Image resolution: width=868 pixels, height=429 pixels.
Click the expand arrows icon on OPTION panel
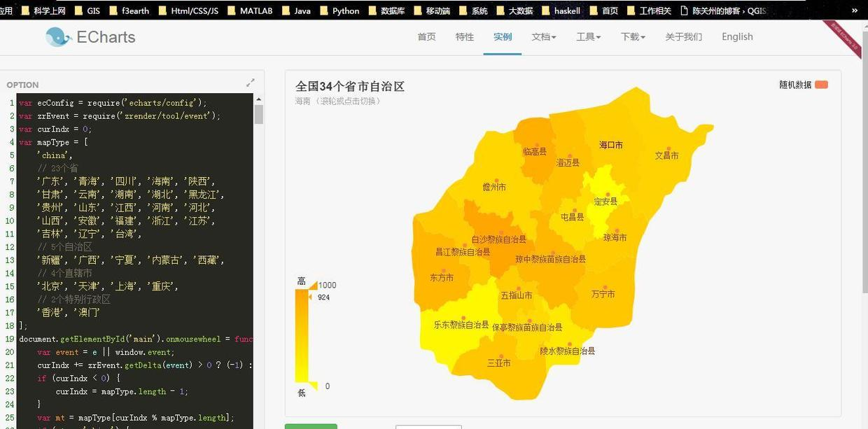251,82
